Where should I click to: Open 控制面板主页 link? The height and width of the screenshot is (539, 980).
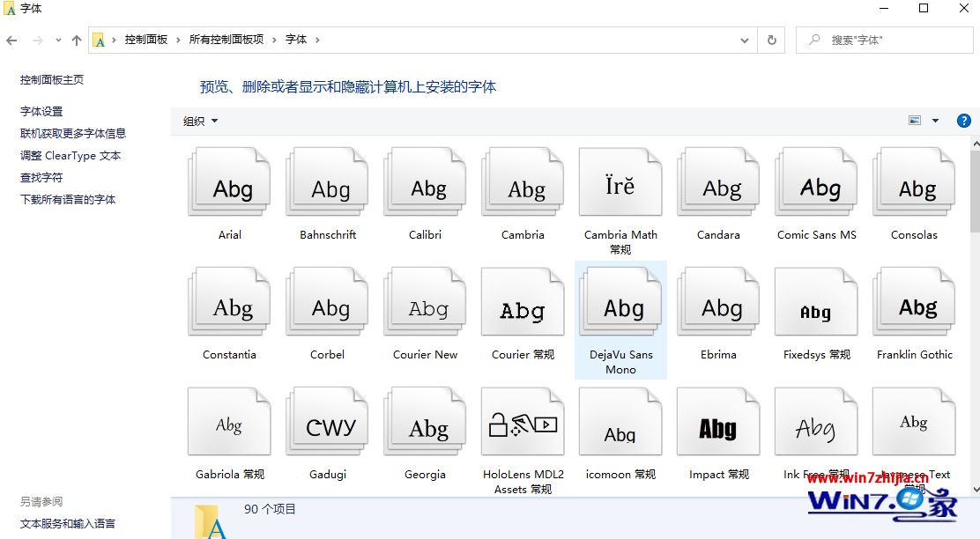(52, 80)
